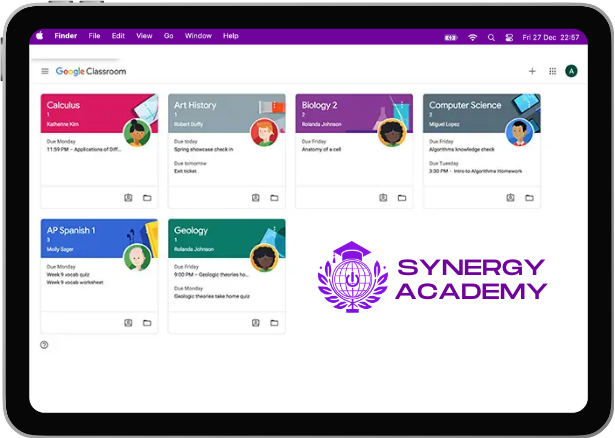Open Calculus class Drive folder
Viewport: 615px width, 438px height.
[x=147, y=198]
